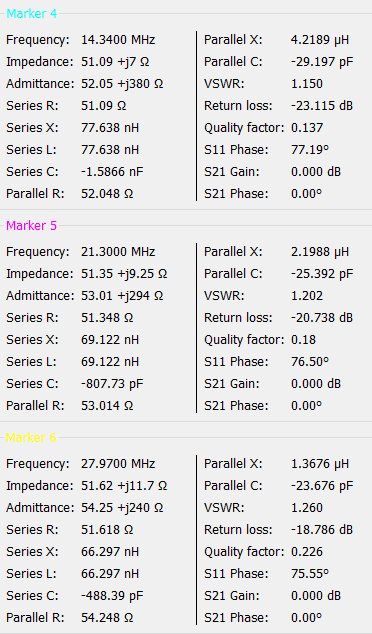This screenshot has width=372, height=634.
Task: Select Marker 4 return loss -23.115 dB
Action: click(322, 106)
